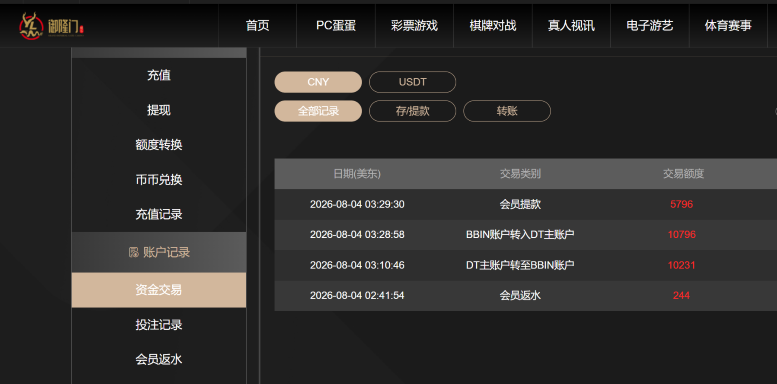Click date 2026-08-04 03:29:30

tap(357, 204)
